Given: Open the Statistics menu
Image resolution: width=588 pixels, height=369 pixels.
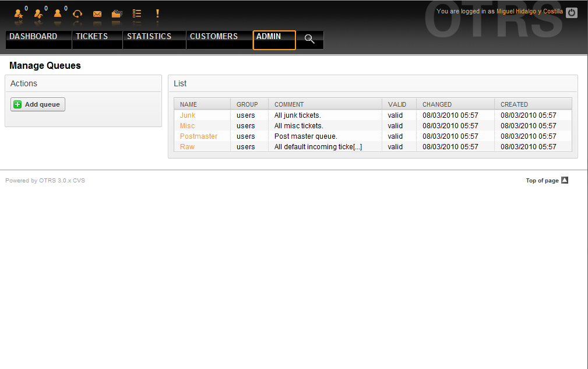Looking at the screenshot, I should pos(149,37).
